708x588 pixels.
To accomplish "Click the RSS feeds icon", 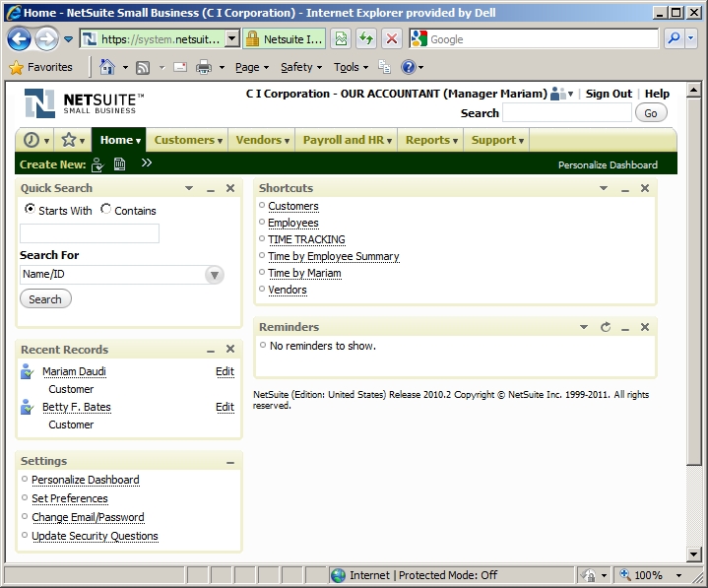I will (143, 68).
